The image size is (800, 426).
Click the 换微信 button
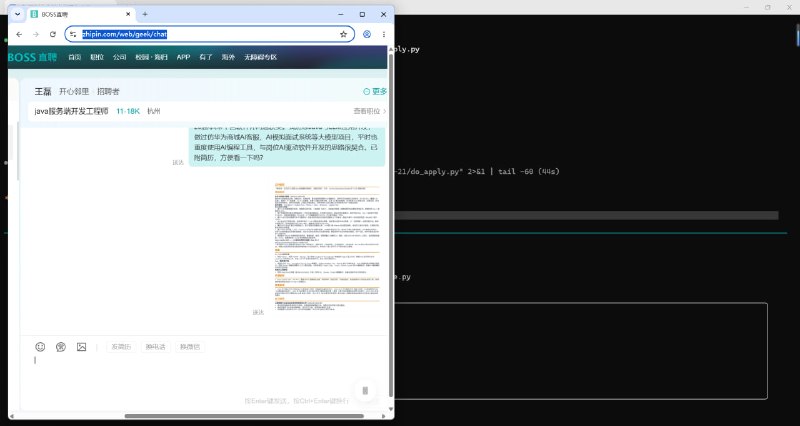[x=190, y=347]
